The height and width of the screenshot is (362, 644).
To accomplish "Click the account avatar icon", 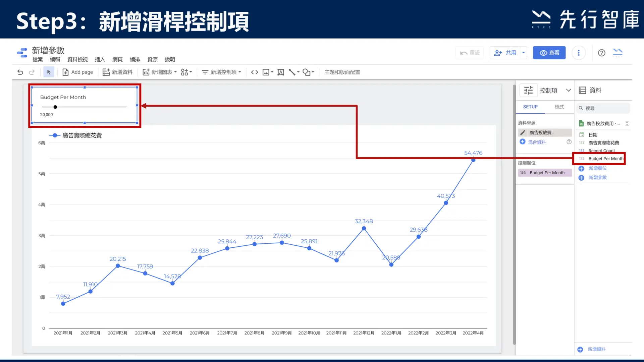I will 618,53.
